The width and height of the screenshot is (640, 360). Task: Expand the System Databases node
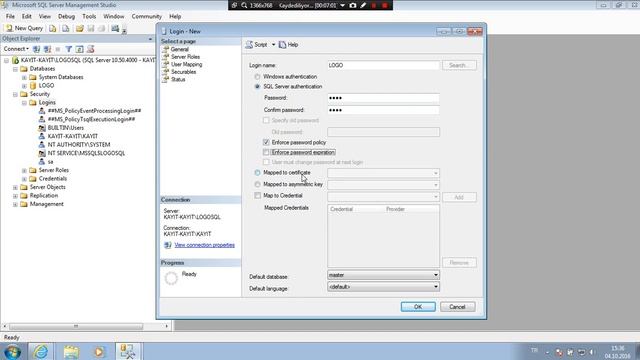(x=24, y=77)
